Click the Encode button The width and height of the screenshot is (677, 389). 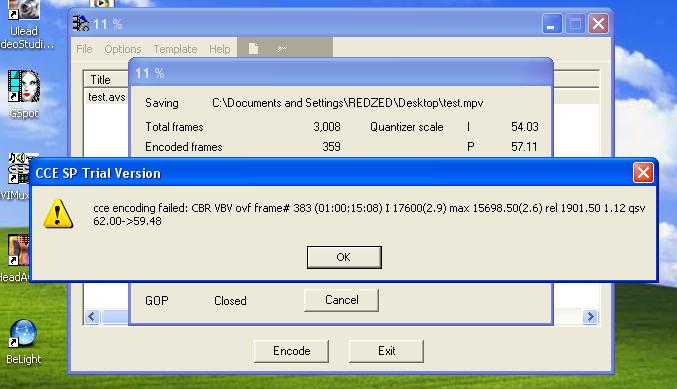tap(291, 351)
